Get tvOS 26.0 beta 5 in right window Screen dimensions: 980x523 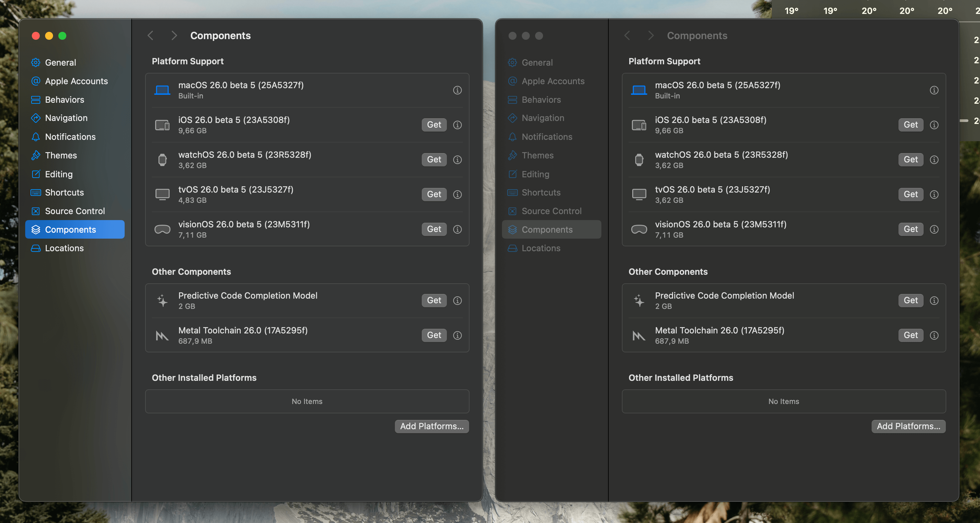[x=911, y=194]
